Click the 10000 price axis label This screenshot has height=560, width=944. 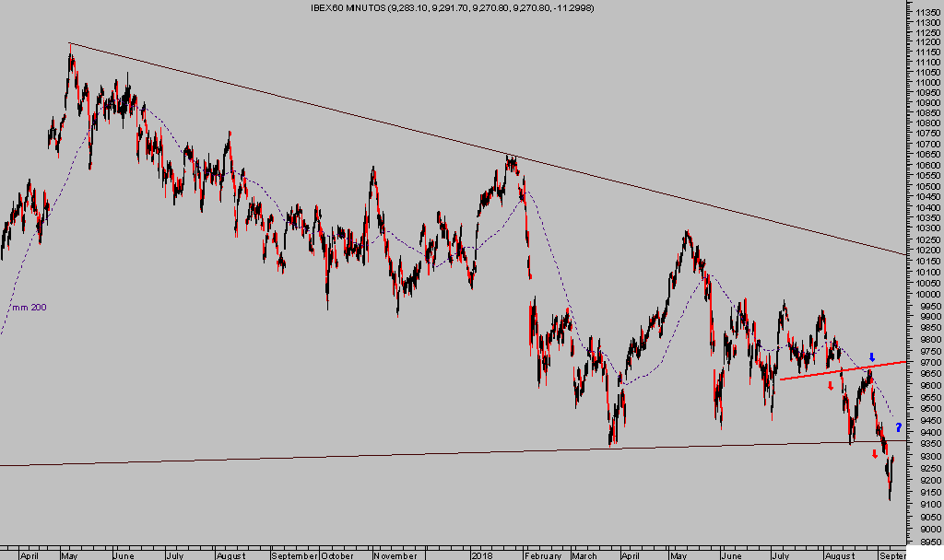point(926,294)
